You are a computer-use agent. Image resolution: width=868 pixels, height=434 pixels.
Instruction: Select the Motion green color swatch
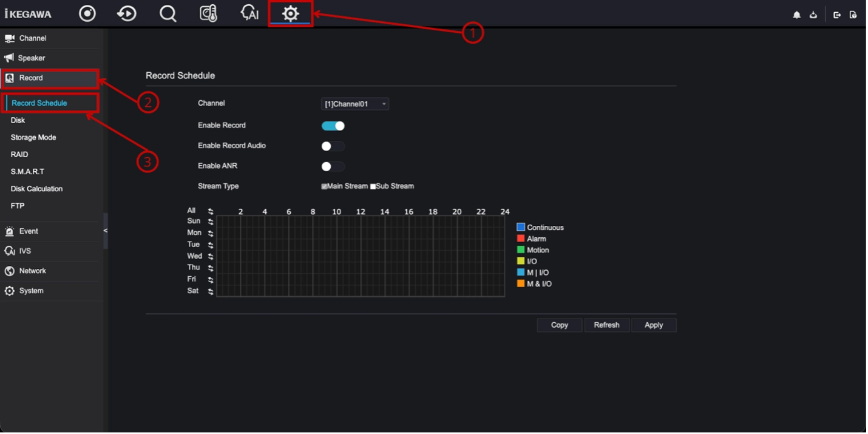[x=521, y=249]
